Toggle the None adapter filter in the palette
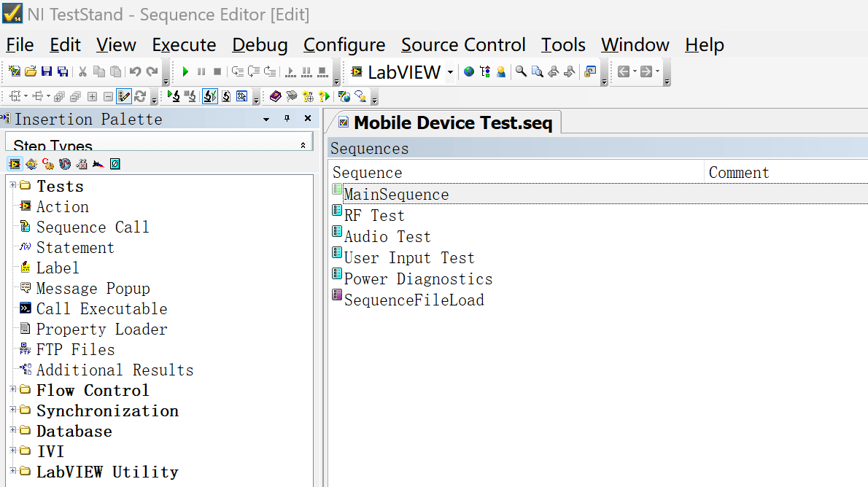868x487 pixels. (115, 163)
